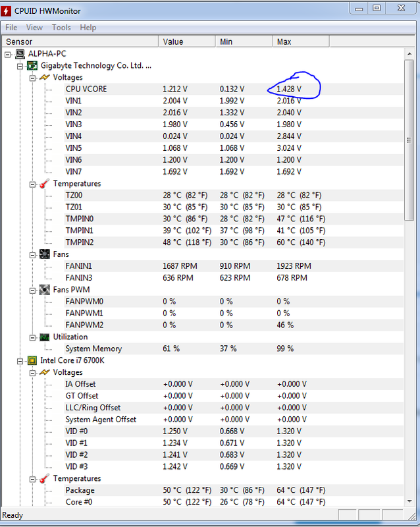Click the Gigabyte motherboard icon

(x=32, y=65)
